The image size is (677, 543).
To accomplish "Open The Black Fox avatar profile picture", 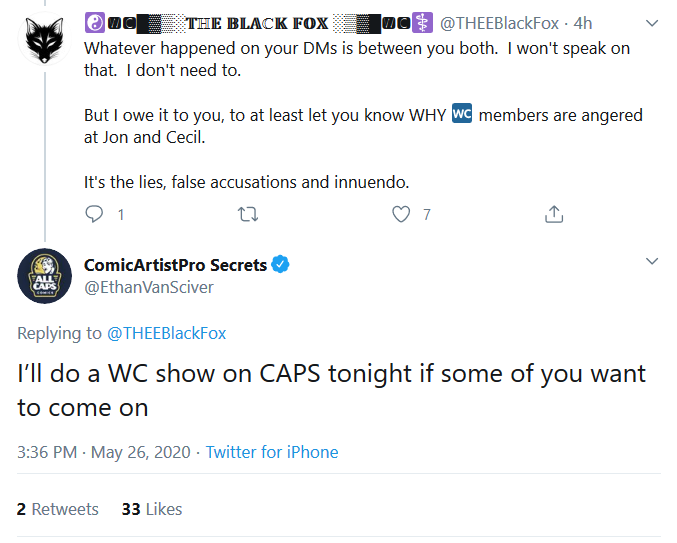I will point(44,39).
